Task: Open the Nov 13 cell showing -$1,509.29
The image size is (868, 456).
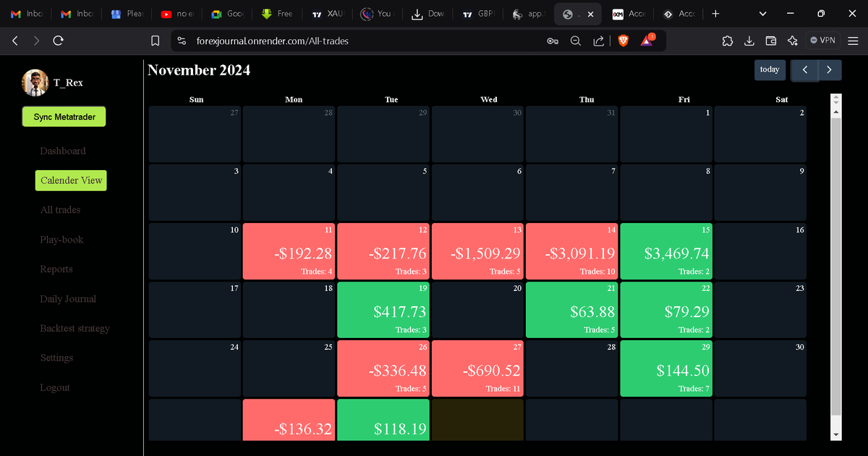Action: point(477,251)
